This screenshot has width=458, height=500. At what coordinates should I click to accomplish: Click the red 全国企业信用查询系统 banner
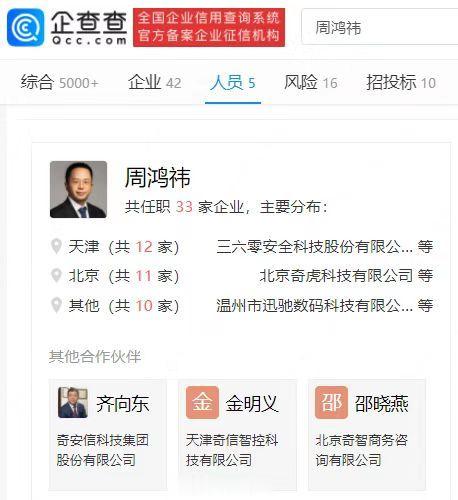(x=209, y=27)
